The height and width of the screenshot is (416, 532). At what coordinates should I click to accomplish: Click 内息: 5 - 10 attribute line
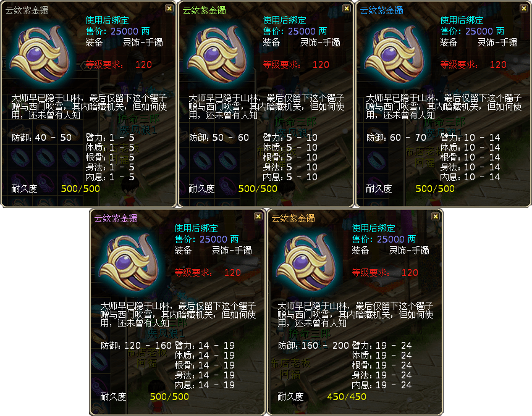[290, 177]
